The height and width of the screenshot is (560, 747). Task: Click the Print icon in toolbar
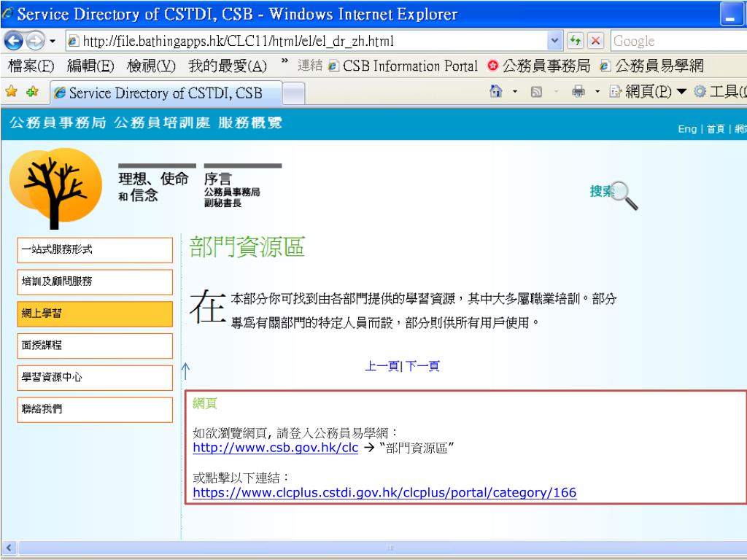578,91
